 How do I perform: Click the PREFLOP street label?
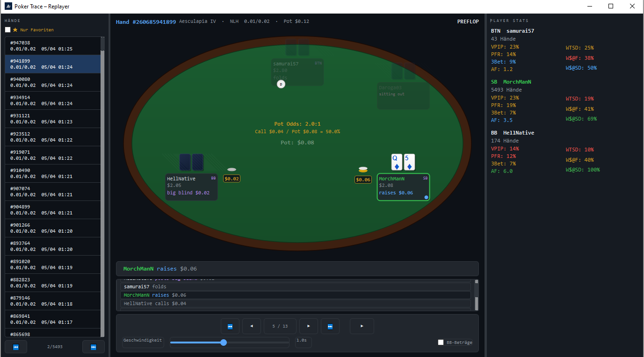tap(468, 21)
